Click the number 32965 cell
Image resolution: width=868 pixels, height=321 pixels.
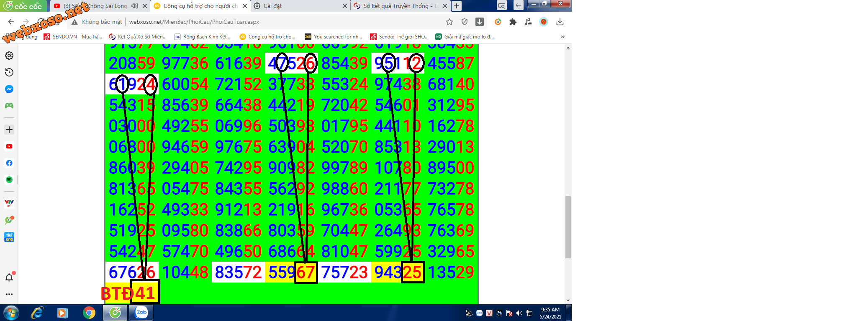[451, 251]
